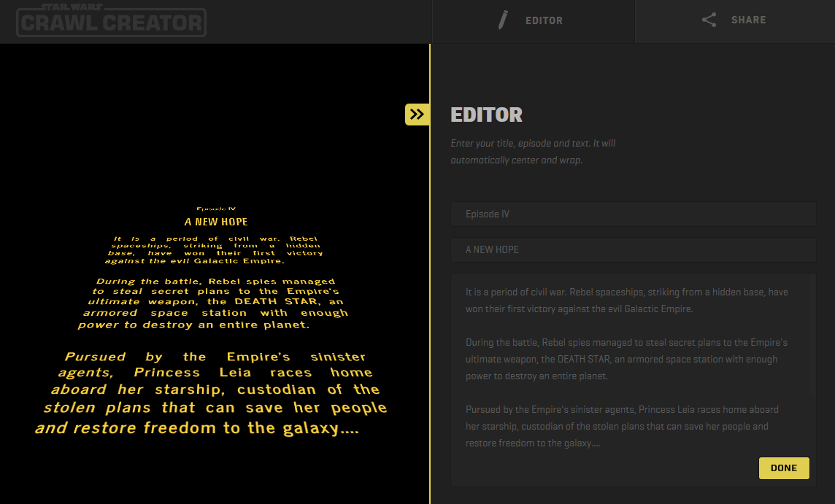Screen dimensions: 835x504
Task: Click the A NEW HOPE title field
Action: coord(633,249)
